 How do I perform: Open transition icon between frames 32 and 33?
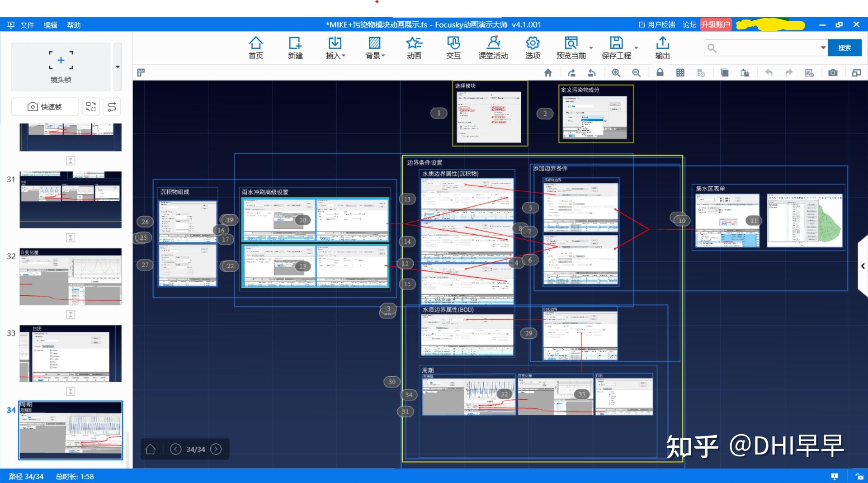[x=71, y=315]
